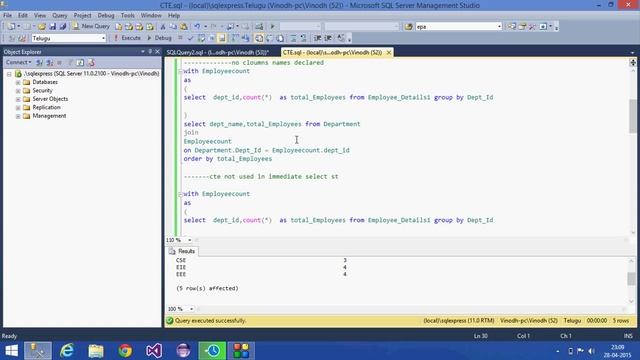Collapse the first 'with Employeecount' code block
Image resolution: width=640 pixels, height=360 pixels.
pyautogui.click(x=180, y=71)
